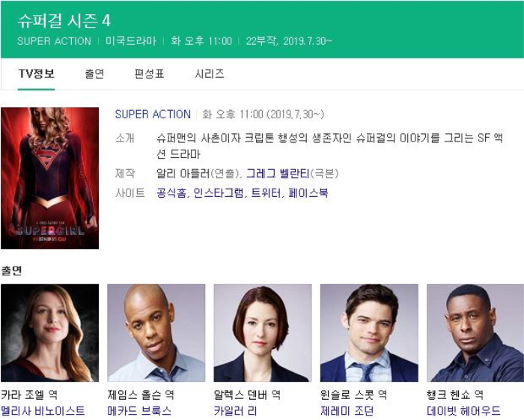The width and height of the screenshot is (524, 420).
Task: Open the 인스타그램 link
Action: (219, 193)
